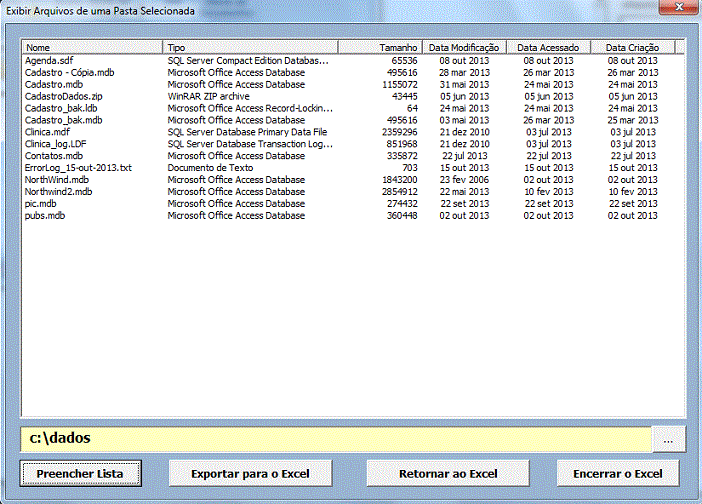Sort by the Nome column header

tap(92, 47)
